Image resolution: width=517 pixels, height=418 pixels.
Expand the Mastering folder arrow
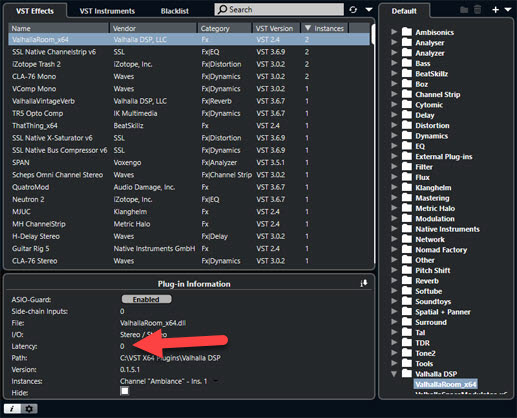[394, 197]
